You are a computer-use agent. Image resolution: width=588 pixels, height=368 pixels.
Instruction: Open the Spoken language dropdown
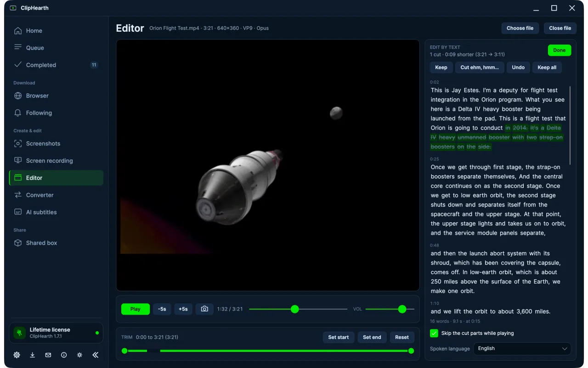click(x=522, y=349)
